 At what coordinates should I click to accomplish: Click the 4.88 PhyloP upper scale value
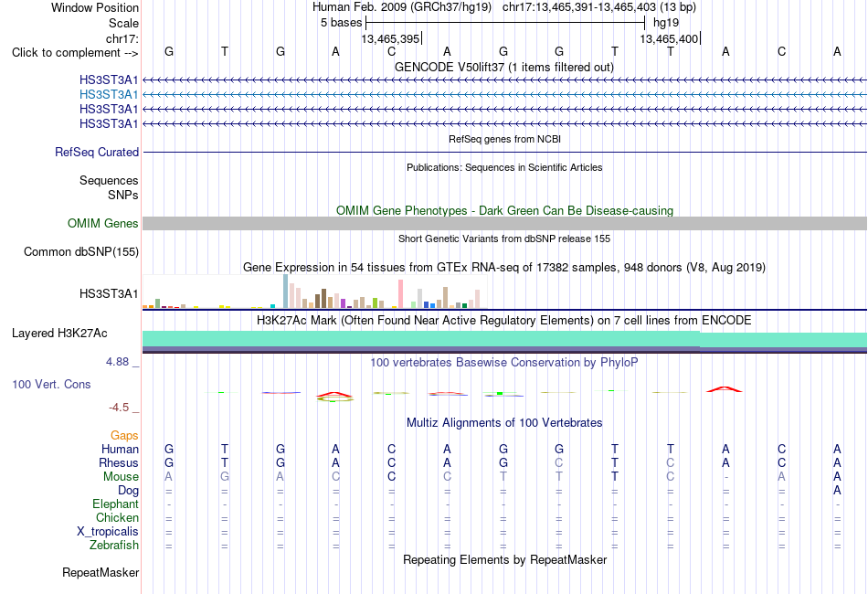[117, 362]
